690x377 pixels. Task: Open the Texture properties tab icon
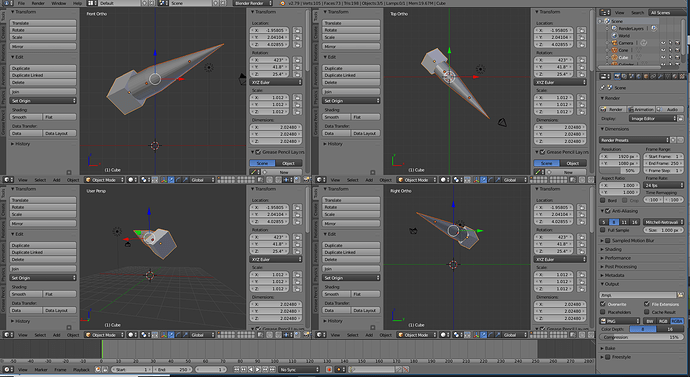(682, 77)
